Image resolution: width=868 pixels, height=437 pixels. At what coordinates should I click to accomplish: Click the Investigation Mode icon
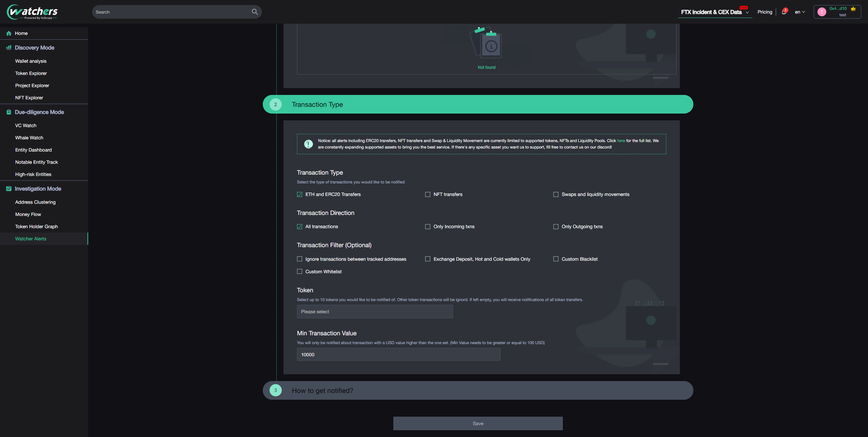[9, 188]
